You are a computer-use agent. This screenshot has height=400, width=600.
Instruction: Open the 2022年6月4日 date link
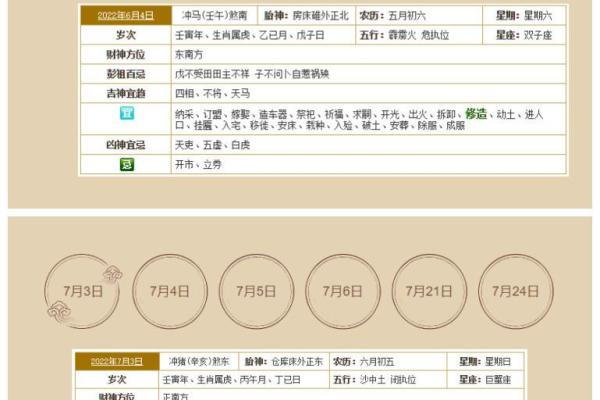pyautogui.click(x=125, y=17)
